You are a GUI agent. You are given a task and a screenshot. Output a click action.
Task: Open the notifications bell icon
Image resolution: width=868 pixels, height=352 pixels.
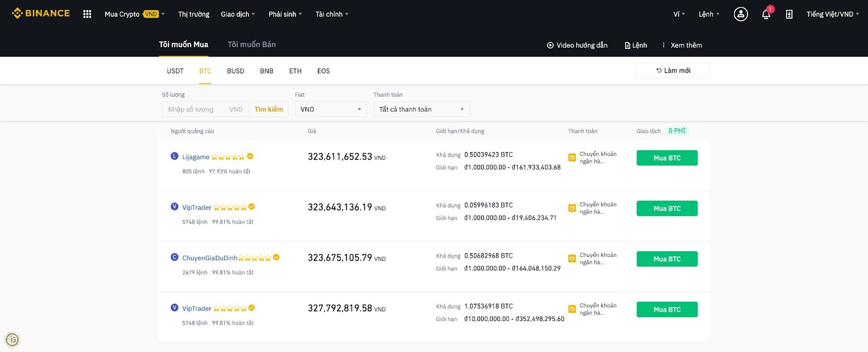766,14
